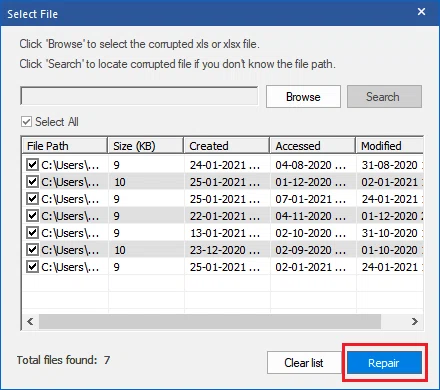This screenshot has height=390, width=440.
Task: Close the Select File dialog
Action: pos(421,12)
